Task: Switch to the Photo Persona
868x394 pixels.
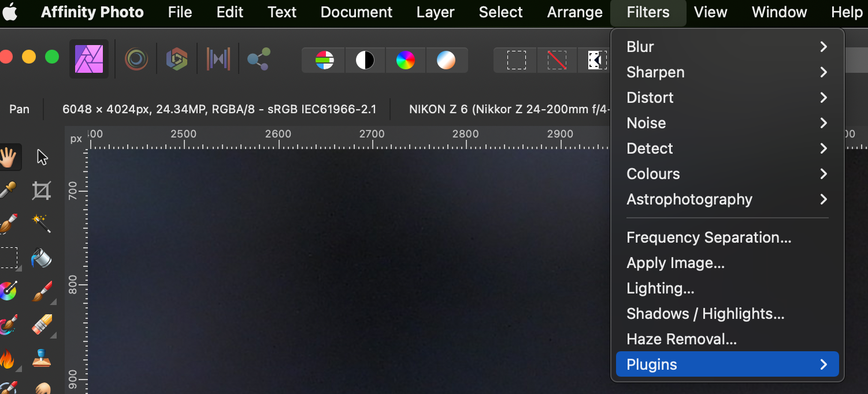Action: pyautogui.click(x=89, y=59)
